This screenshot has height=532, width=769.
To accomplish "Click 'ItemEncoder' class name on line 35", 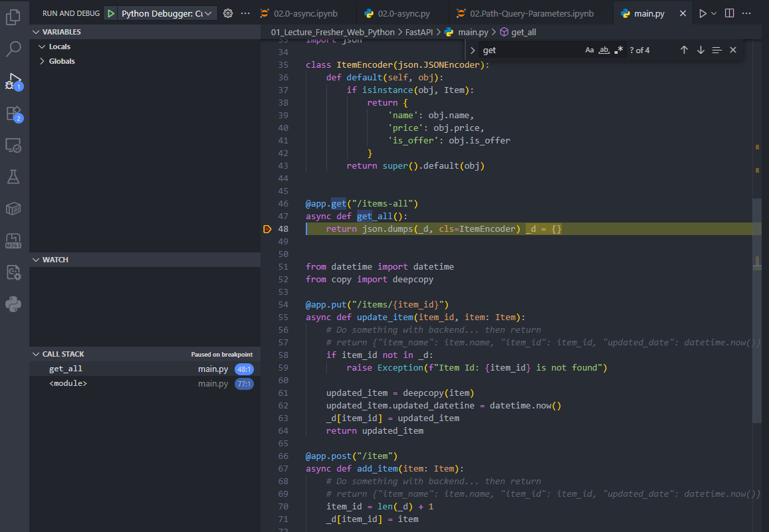I will pos(364,64).
